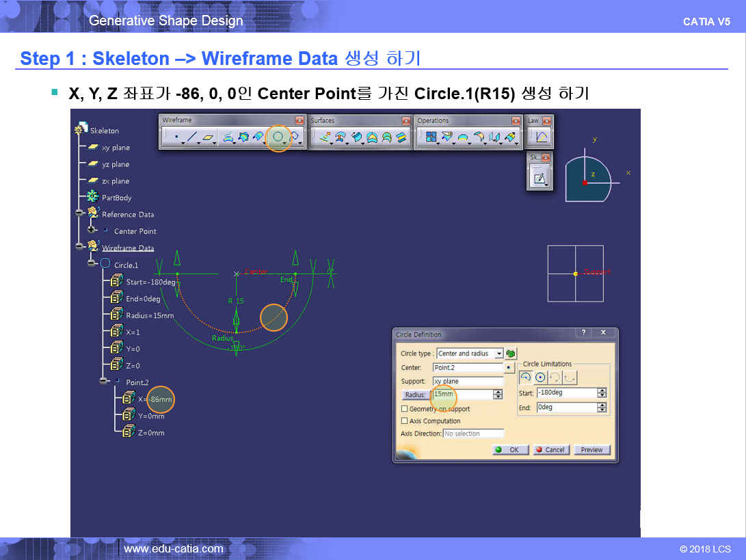Select the Part Arc limitation option

coord(525,377)
